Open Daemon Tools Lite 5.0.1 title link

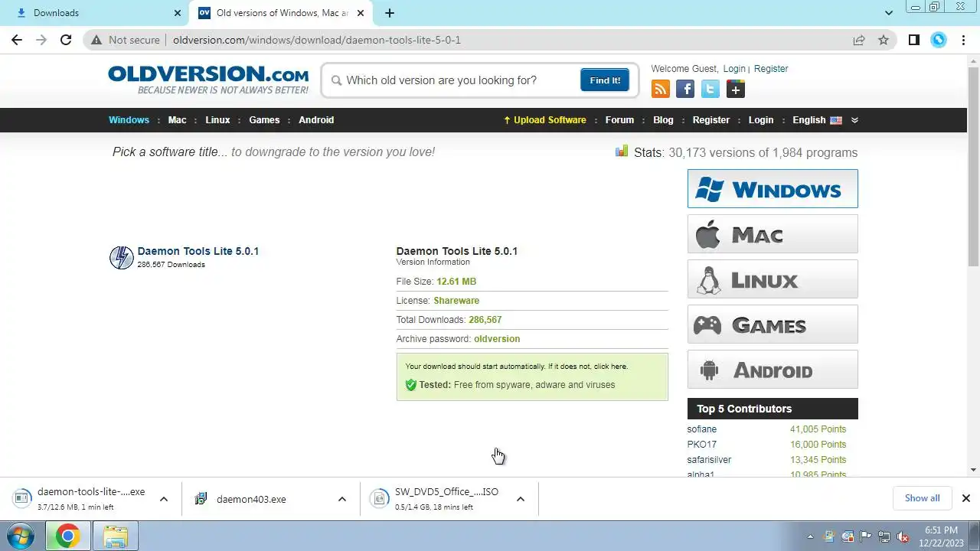click(198, 251)
